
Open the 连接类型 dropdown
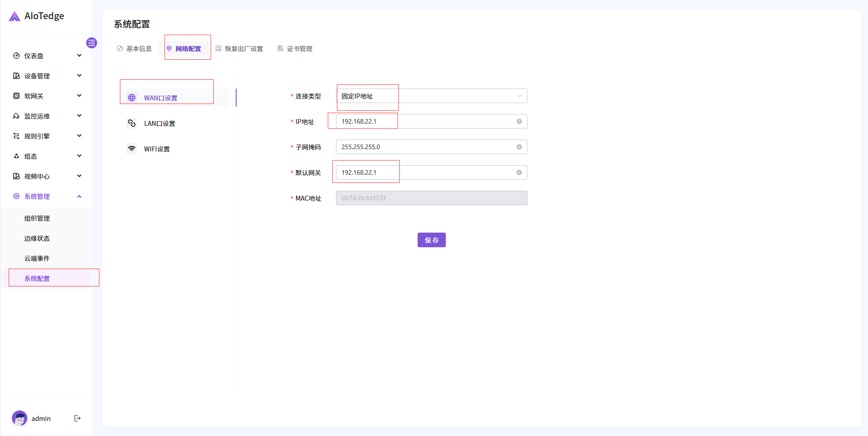coord(431,96)
